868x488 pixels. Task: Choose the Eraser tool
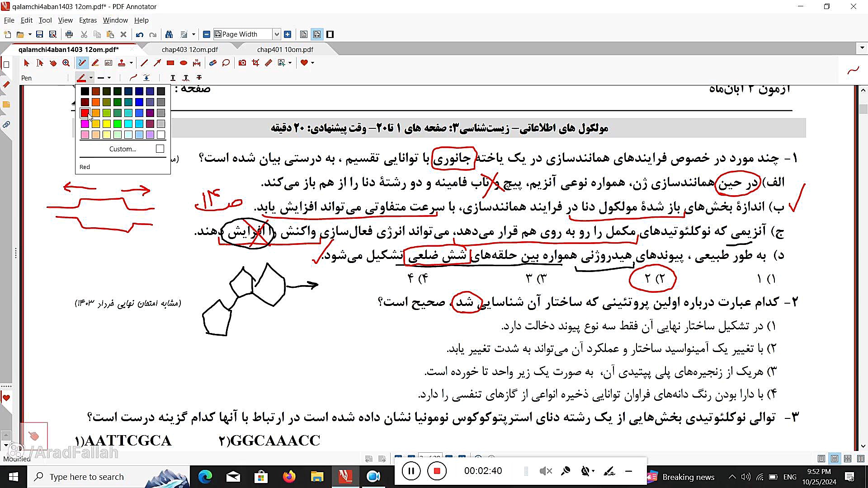click(x=213, y=63)
